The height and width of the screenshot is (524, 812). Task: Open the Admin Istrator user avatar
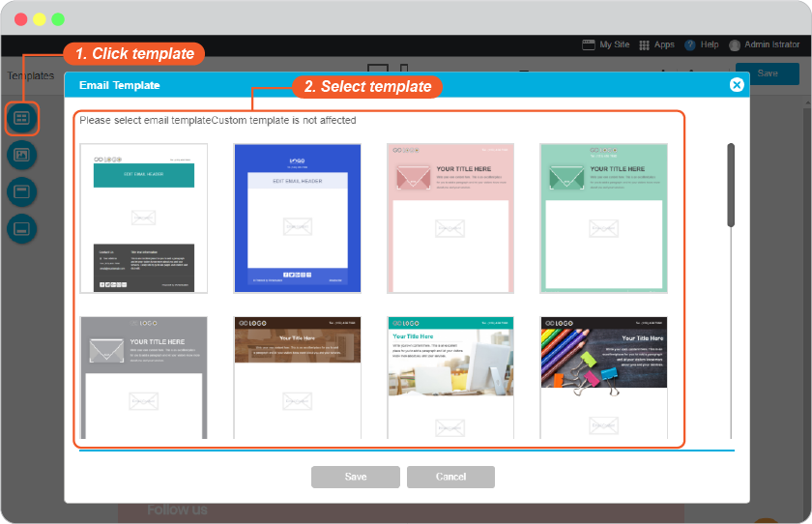coord(735,45)
